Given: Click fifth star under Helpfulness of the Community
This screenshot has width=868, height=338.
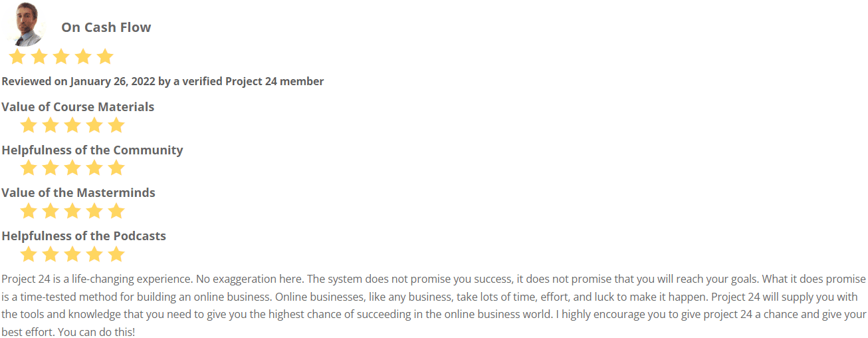Looking at the screenshot, I should click(x=116, y=168).
